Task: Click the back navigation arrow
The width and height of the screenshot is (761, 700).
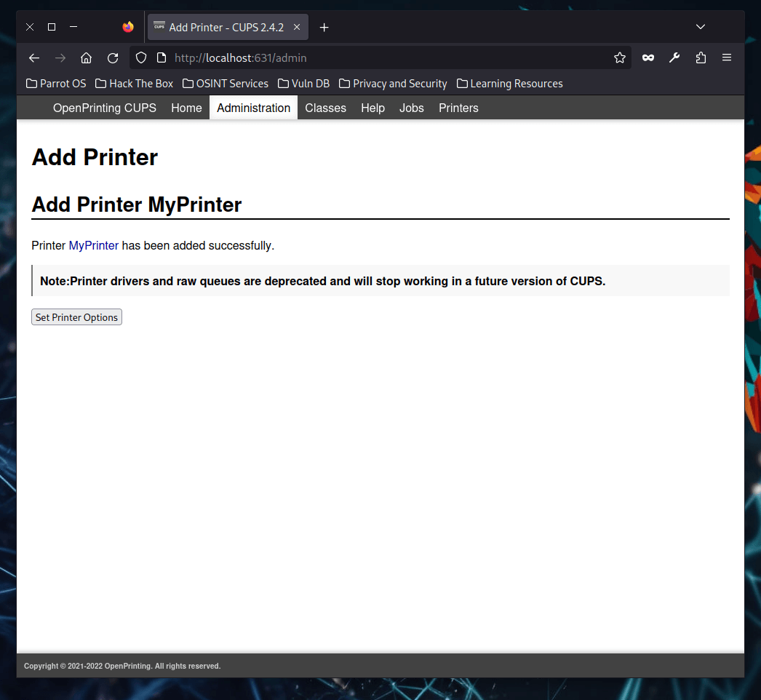Action: pyautogui.click(x=33, y=57)
